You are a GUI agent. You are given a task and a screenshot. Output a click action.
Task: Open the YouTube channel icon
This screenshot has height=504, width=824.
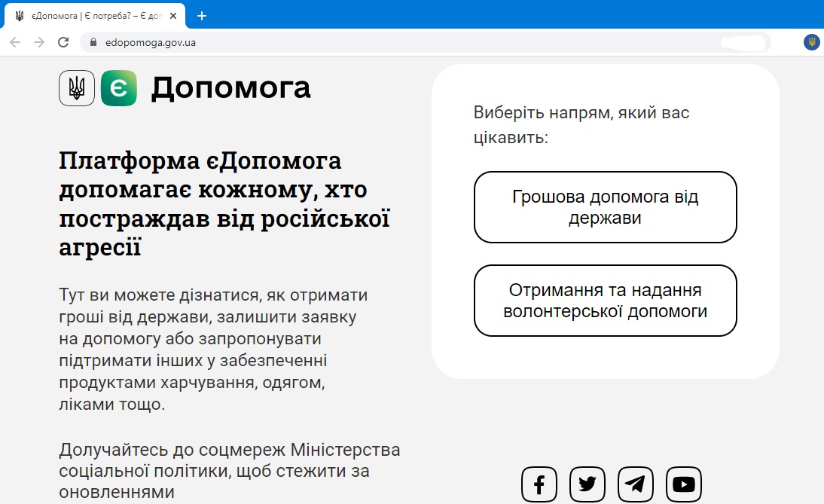(684, 484)
